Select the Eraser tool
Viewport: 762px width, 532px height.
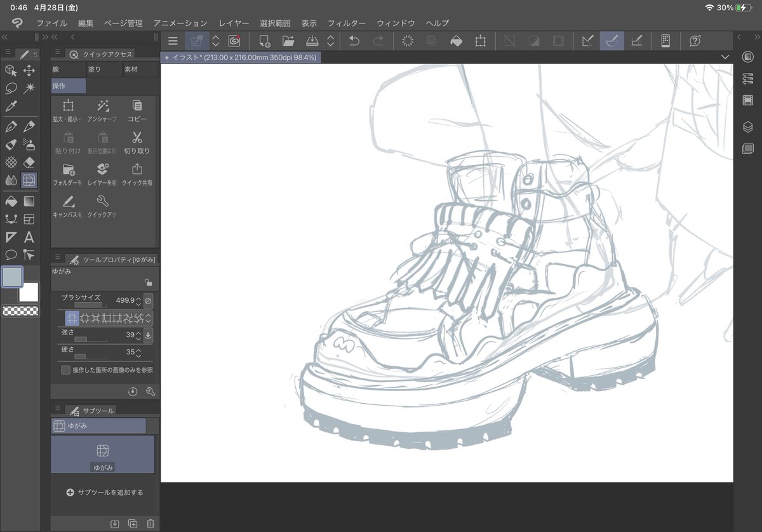tap(29, 163)
